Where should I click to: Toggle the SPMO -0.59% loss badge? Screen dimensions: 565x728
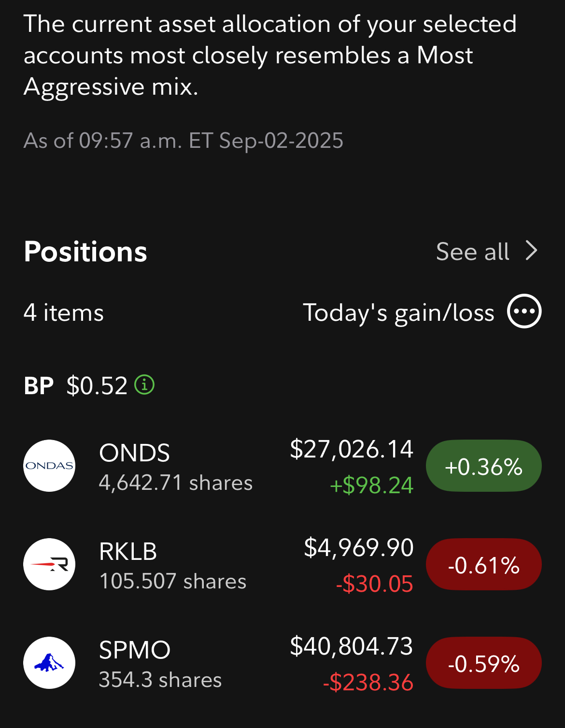click(484, 663)
